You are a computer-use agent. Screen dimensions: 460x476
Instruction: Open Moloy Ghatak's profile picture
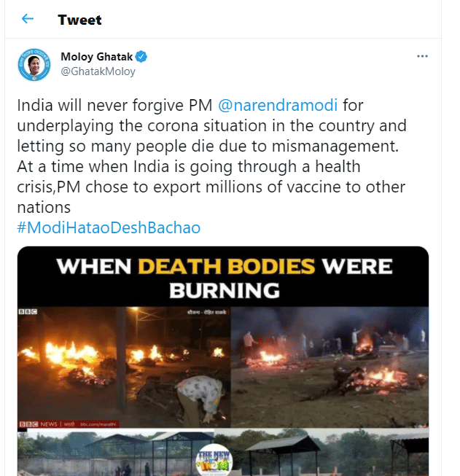tap(34, 65)
